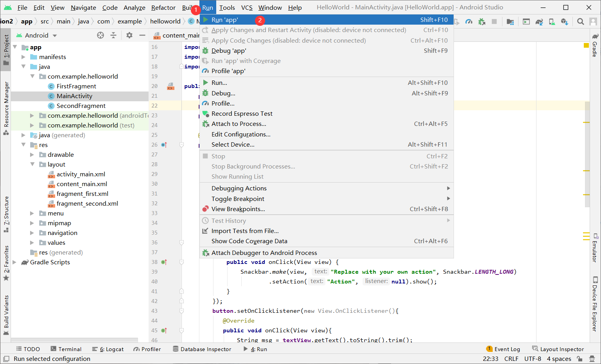Click the Collapse All icon in Project panel
Image resolution: width=601 pixels, height=364 pixels.
(113, 35)
